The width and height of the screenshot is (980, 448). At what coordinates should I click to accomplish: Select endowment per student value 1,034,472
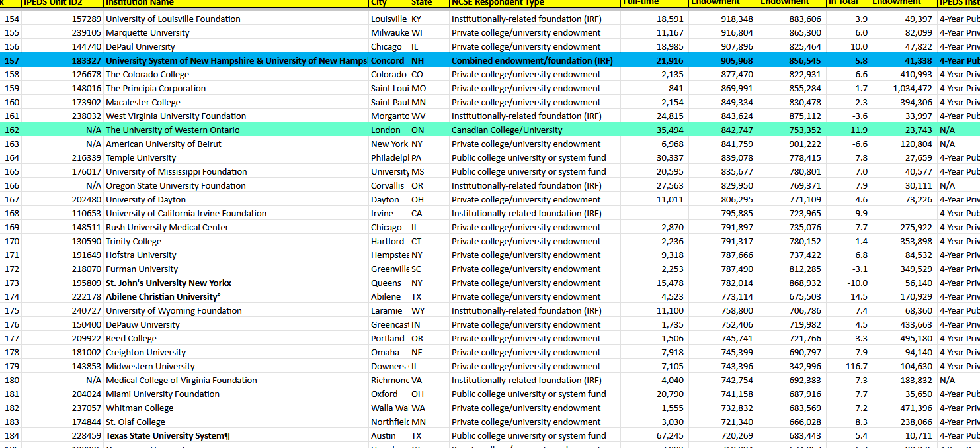click(903, 89)
